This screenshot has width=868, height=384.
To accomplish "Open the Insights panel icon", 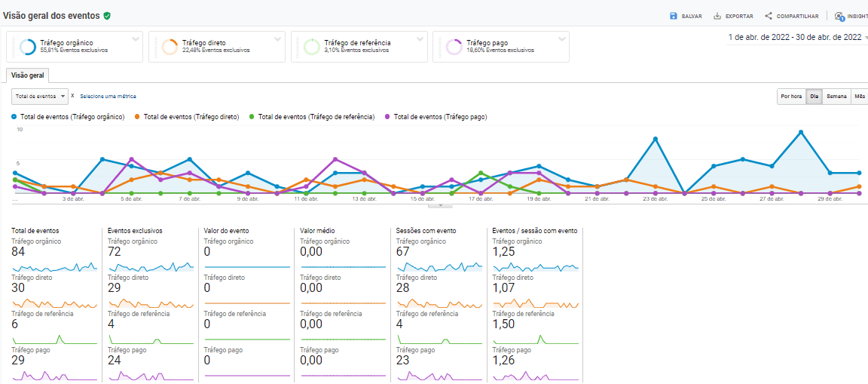I will pos(839,16).
